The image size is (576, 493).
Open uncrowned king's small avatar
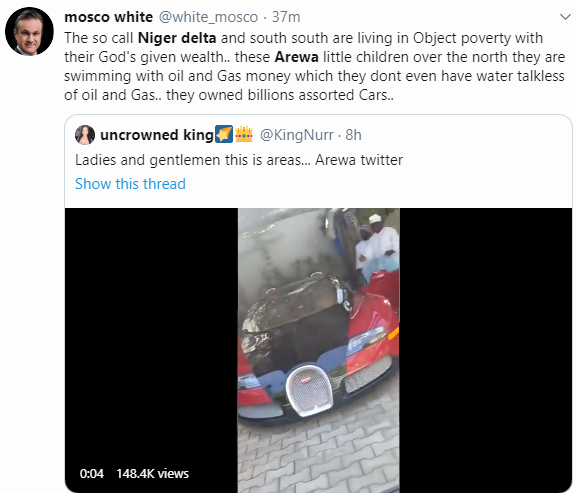85,135
